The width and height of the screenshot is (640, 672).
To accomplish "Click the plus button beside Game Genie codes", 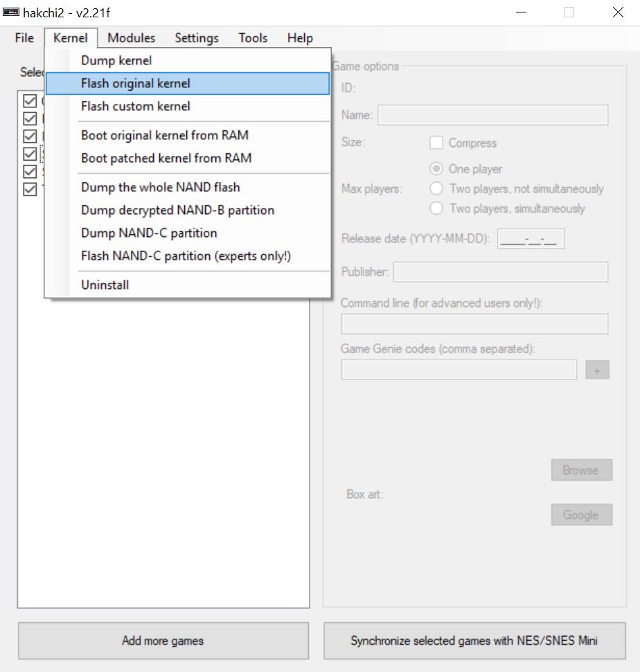I will coord(597,370).
